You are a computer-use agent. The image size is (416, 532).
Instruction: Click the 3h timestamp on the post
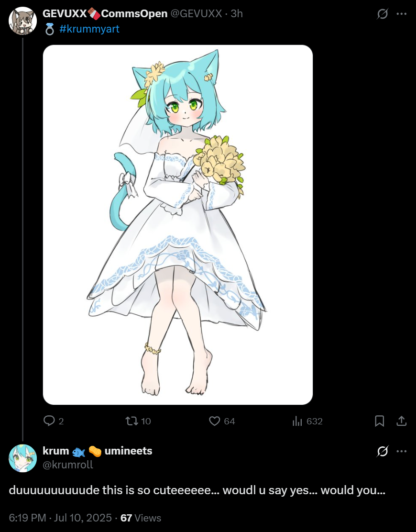237,13
